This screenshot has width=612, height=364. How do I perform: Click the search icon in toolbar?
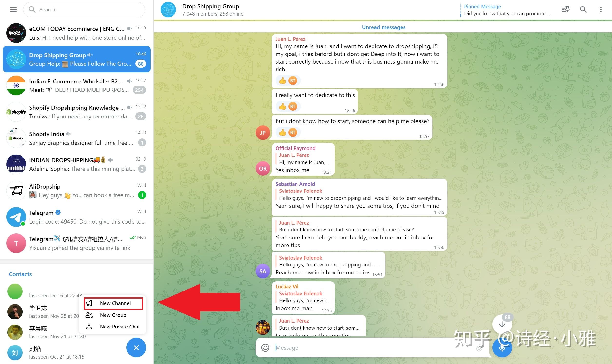584,9
